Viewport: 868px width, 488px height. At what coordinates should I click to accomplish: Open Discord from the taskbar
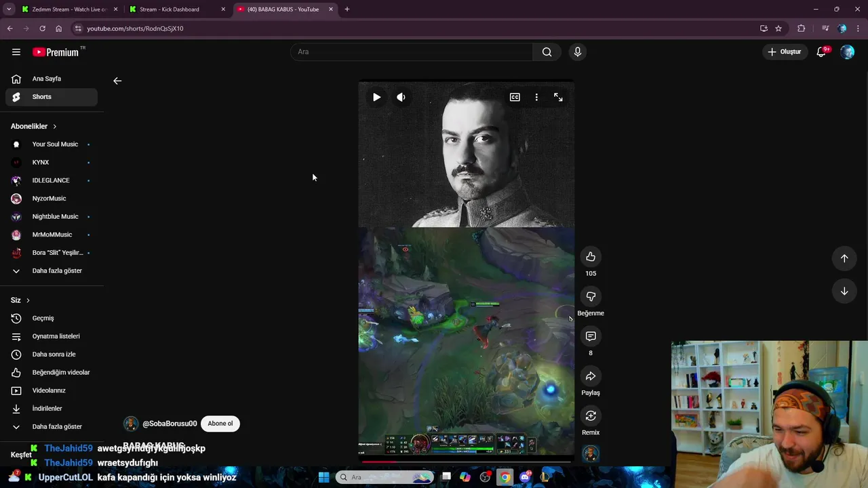pyautogui.click(x=525, y=477)
